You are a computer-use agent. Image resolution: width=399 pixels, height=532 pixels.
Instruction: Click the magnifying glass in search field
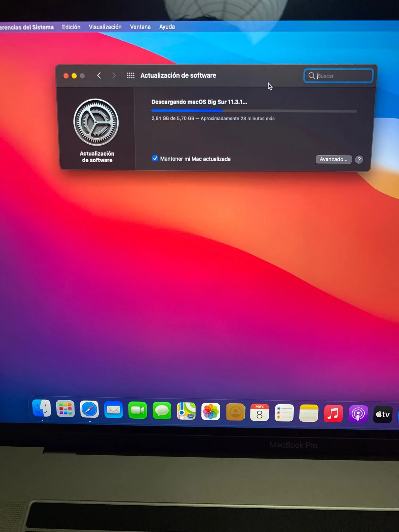(311, 76)
